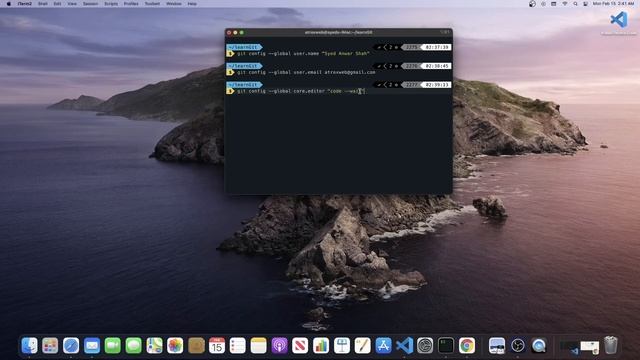The width and height of the screenshot is (640, 360).
Task: Open Launchpad in the dock
Action: point(50,346)
